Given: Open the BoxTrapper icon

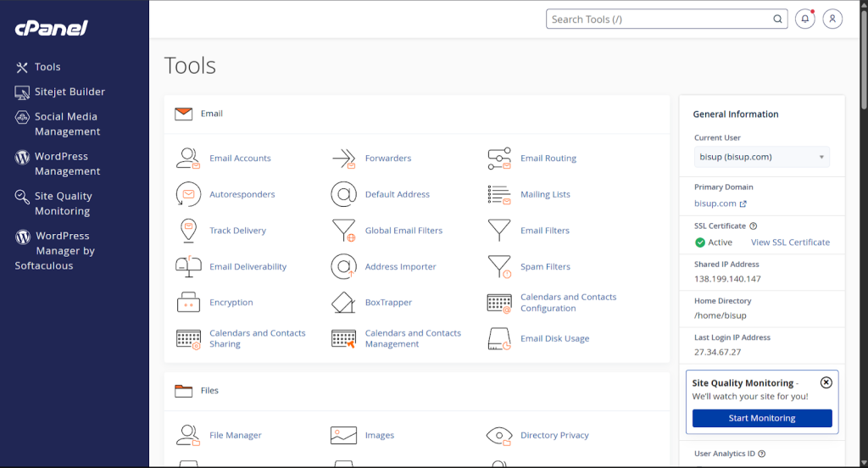Looking at the screenshot, I should point(343,303).
